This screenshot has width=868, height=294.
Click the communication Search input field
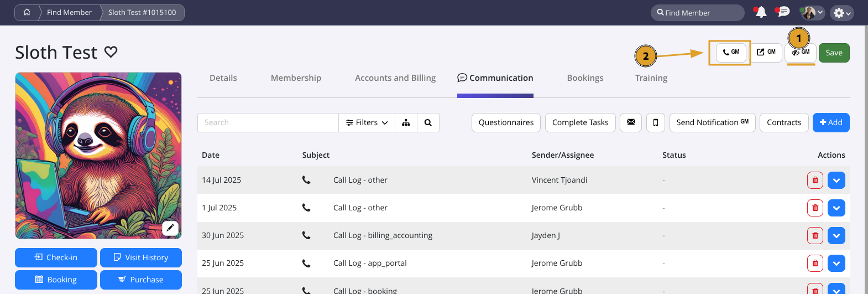pos(268,122)
